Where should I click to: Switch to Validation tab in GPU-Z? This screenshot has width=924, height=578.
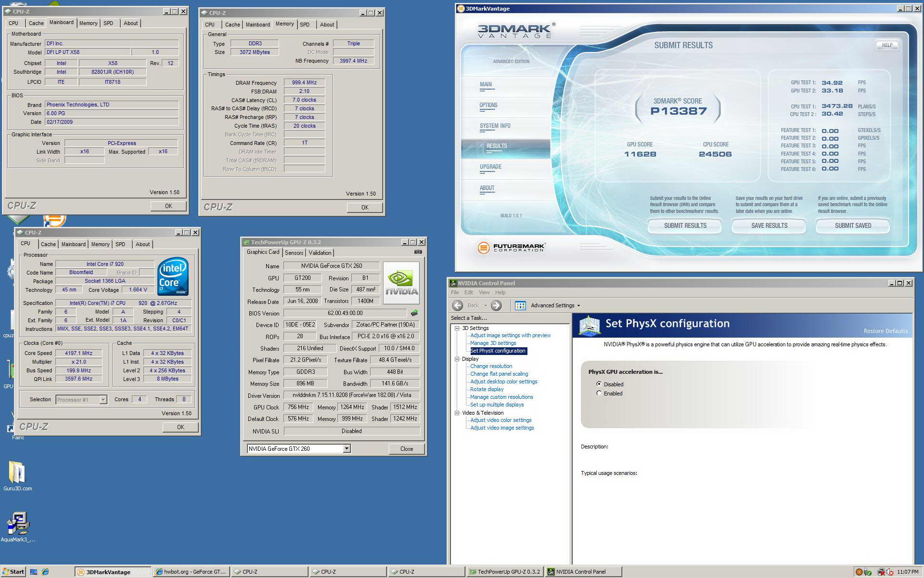320,253
